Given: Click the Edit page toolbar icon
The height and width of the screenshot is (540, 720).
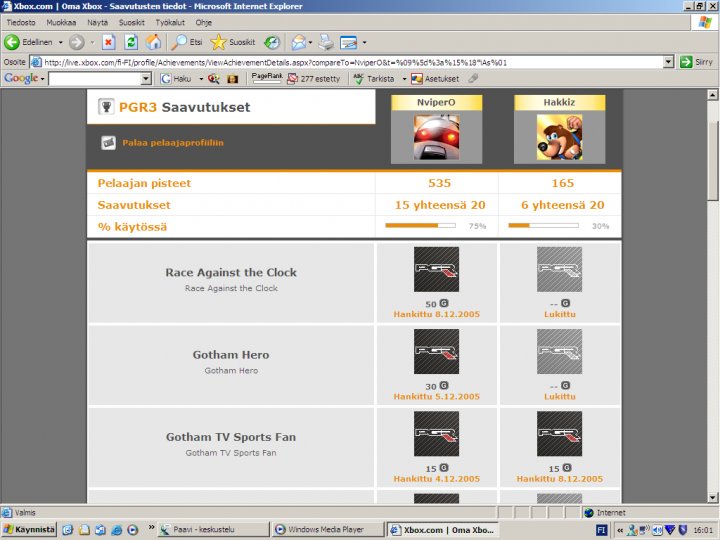Looking at the screenshot, I should click(349, 43).
